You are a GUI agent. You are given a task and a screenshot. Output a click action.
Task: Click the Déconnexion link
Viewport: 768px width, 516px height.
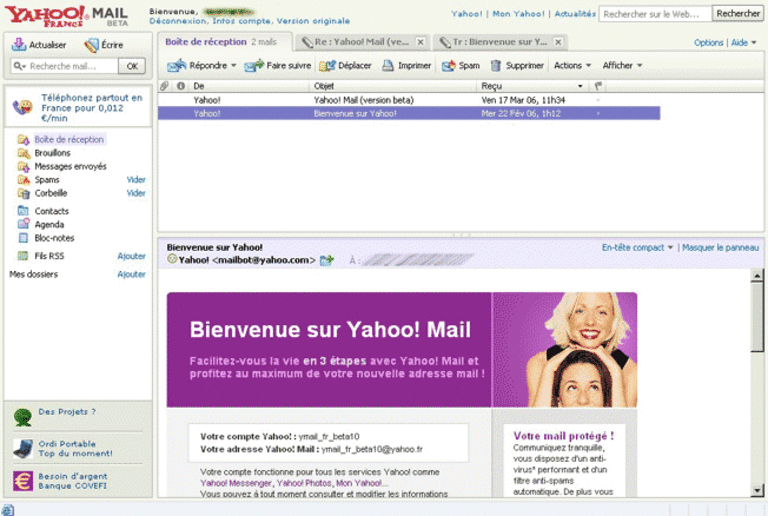[x=177, y=21]
